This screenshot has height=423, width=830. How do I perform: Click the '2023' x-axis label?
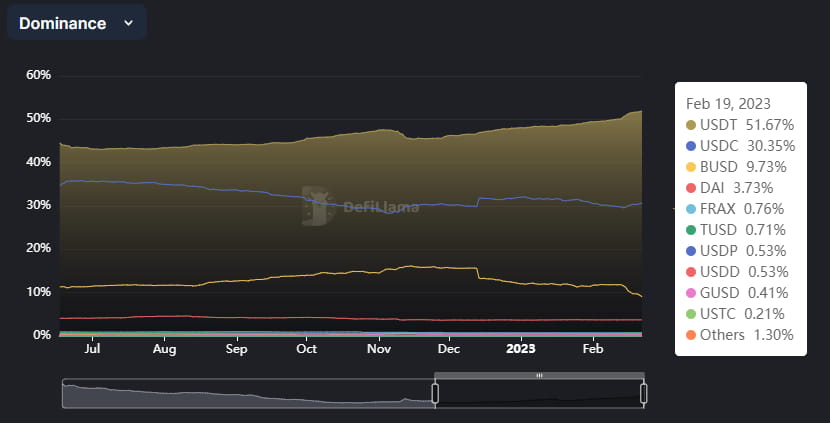[521, 349]
